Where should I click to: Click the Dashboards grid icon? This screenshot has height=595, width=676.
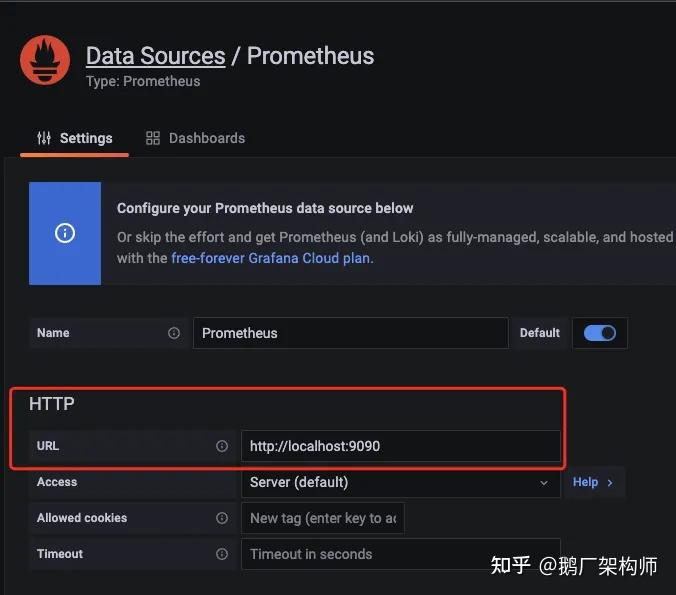[153, 138]
